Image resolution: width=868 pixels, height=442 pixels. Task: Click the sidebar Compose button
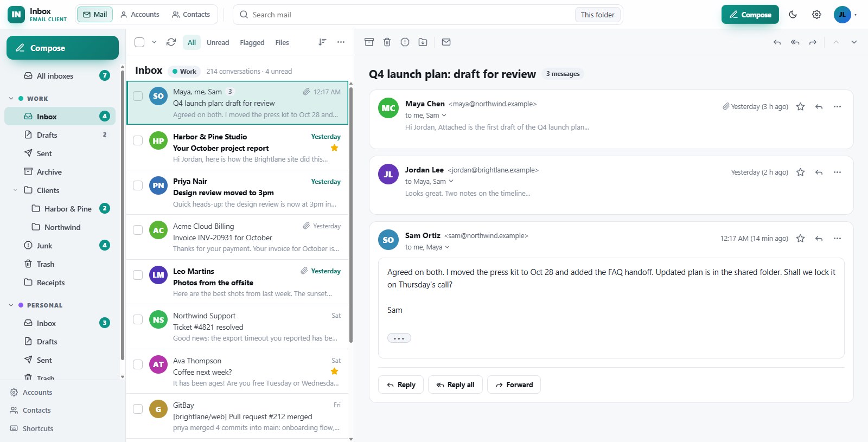[x=62, y=48]
